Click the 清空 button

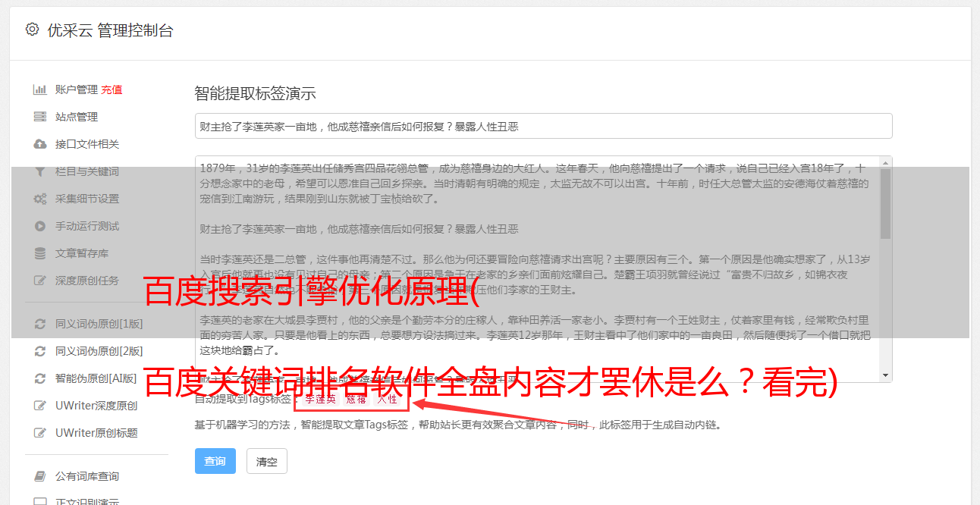coord(267,461)
